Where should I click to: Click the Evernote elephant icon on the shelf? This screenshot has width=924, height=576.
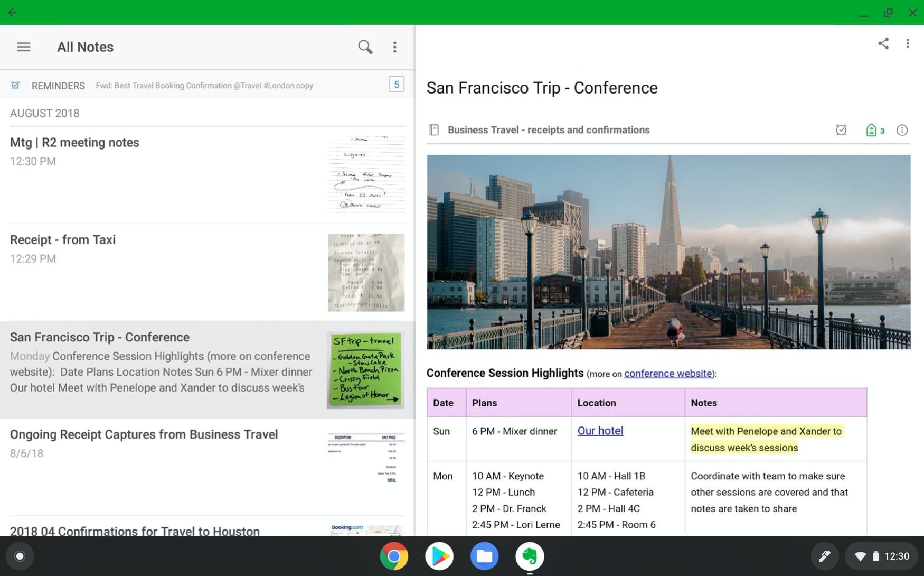coord(530,556)
